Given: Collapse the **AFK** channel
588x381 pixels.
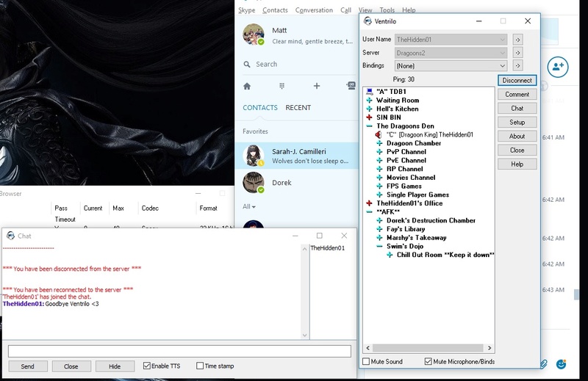Looking at the screenshot, I should pyautogui.click(x=370, y=211).
